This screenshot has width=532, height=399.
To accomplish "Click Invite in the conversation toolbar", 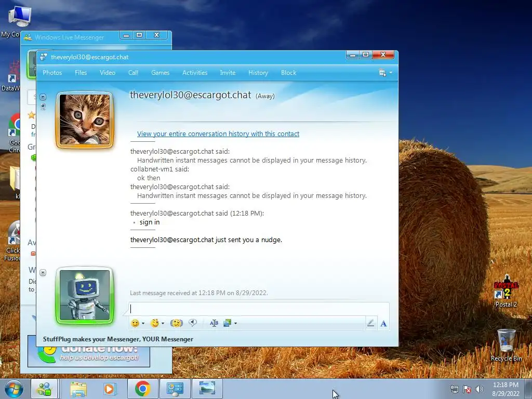I will (x=228, y=73).
